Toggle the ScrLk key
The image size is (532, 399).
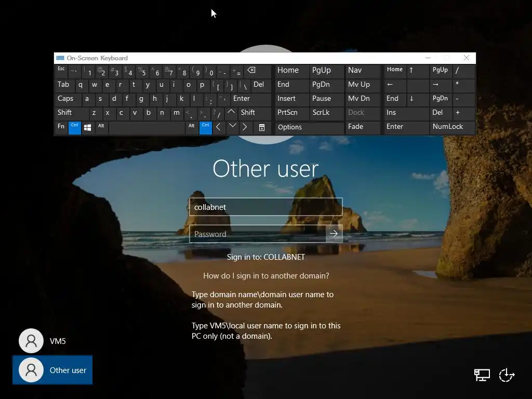pyautogui.click(x=326, y=113)
